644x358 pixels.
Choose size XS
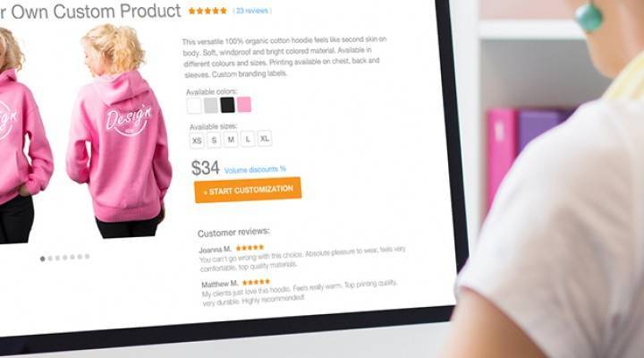point(197,141)
